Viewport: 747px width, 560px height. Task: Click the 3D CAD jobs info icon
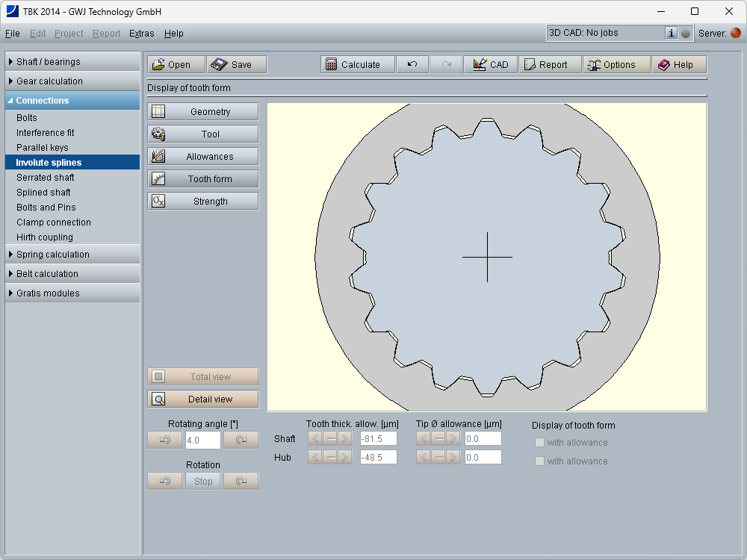point(671,33)
